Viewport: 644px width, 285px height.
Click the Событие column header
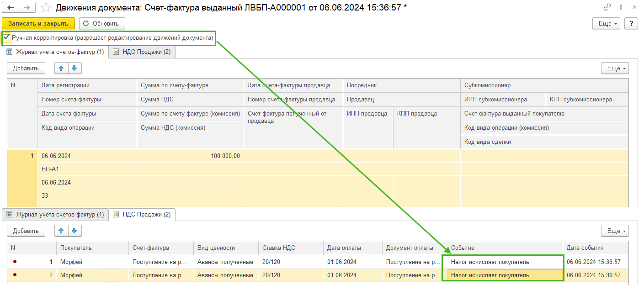pos(505,248)
